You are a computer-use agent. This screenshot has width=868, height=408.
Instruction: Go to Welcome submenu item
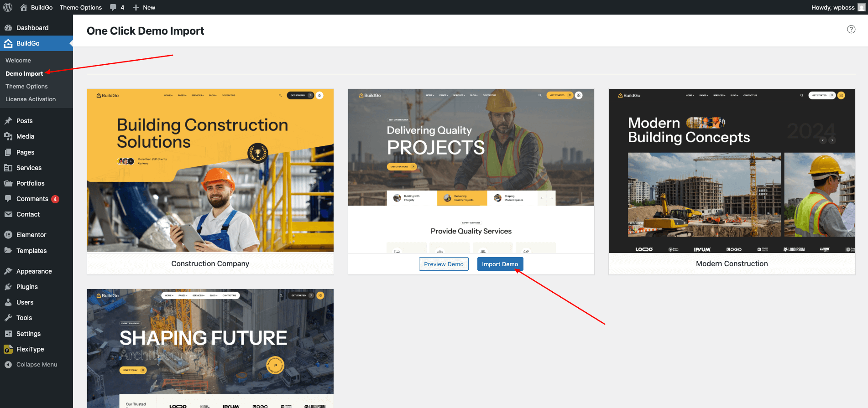[18, 60]
